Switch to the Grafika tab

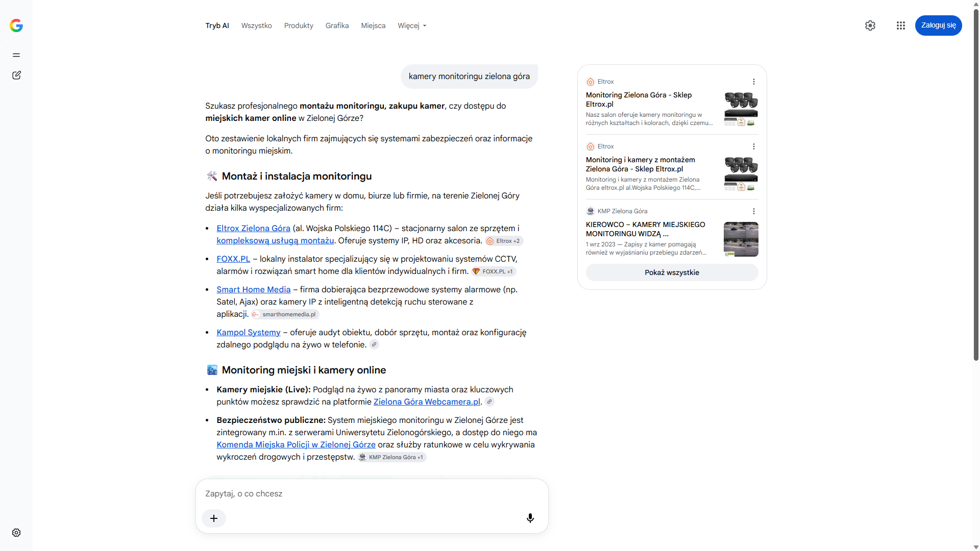coord(337,26)
